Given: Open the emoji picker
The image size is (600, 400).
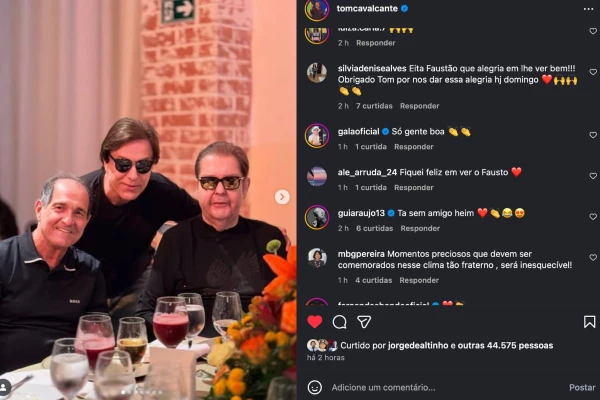Looking at the screenshot, I should coord(315,387).
